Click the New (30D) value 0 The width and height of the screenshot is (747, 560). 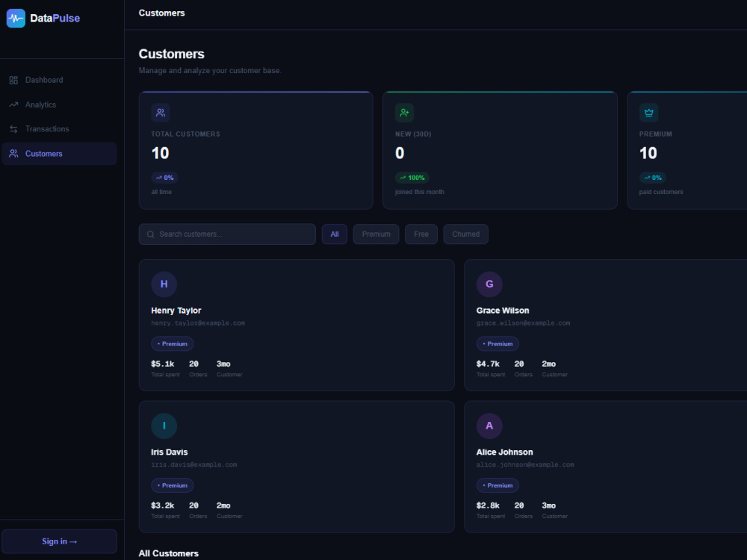pos(400,153)
